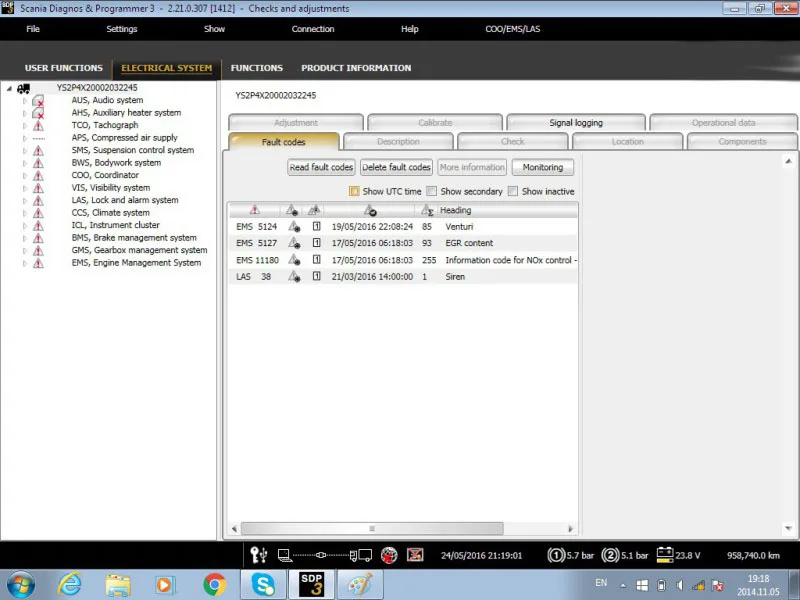Sort by the red warning triangle column header
The image size is (800, 600).
[255, 210]
